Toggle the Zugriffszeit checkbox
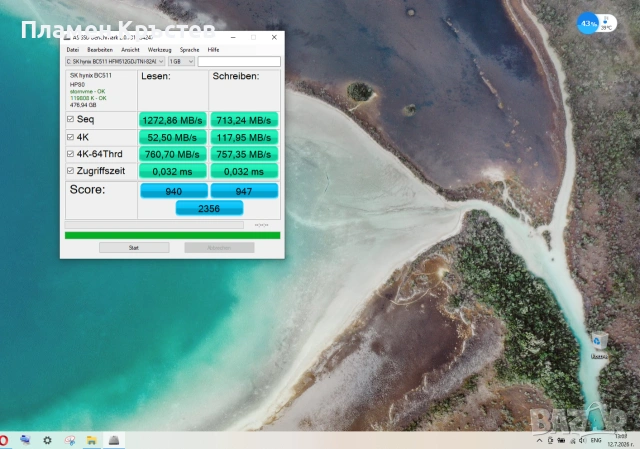Screen dimensions: 640x449 coord(70,171)
